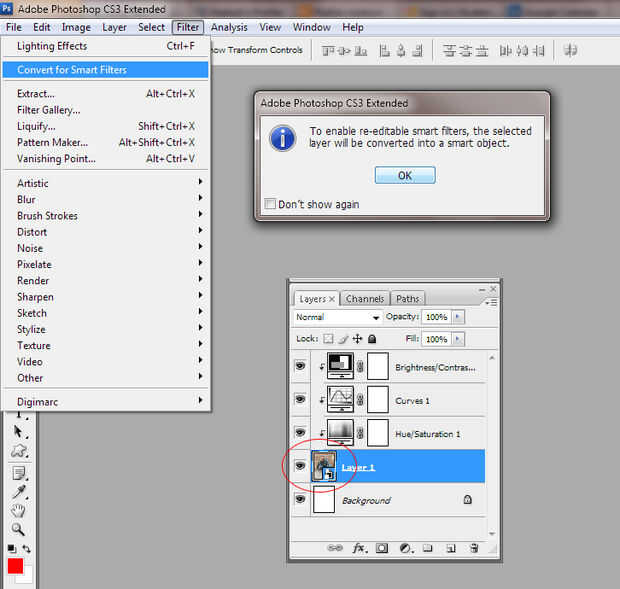This screenshot has height=589, width=620.
Task: Click Align Left Edges icon
Action: [x=384, y=51]
